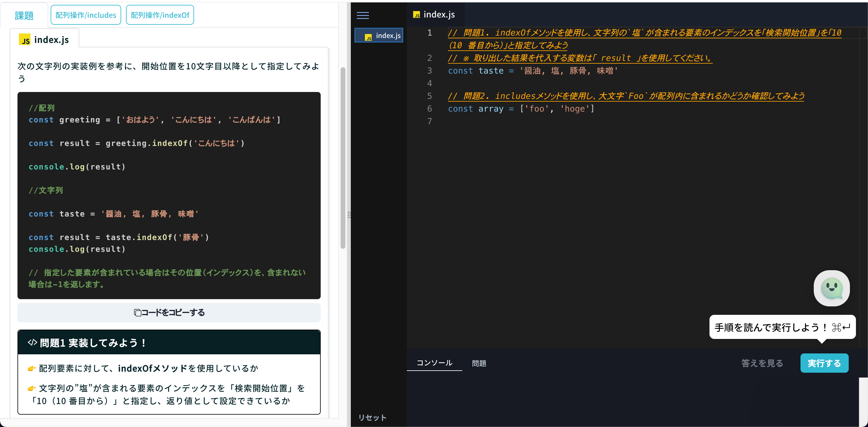Viewport: 868px width, 427px height.
Task: Click the left panel vertical scrollbar
Action: click(x=343, y=158)
